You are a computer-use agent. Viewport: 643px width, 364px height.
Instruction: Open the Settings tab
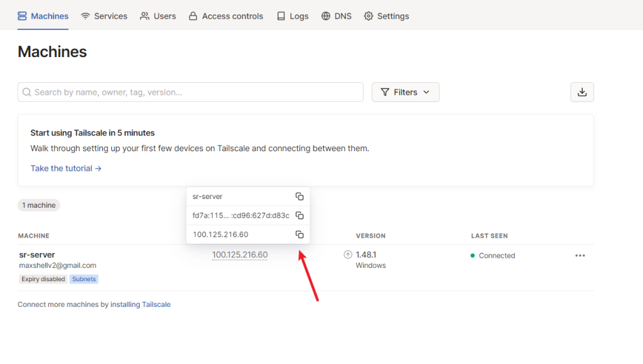coord(386,16)
